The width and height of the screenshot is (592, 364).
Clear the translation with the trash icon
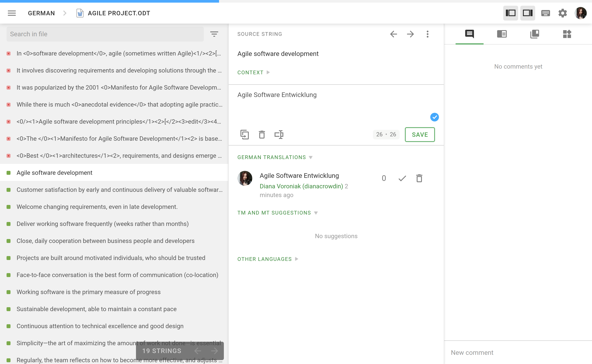(x=262, y=135)
